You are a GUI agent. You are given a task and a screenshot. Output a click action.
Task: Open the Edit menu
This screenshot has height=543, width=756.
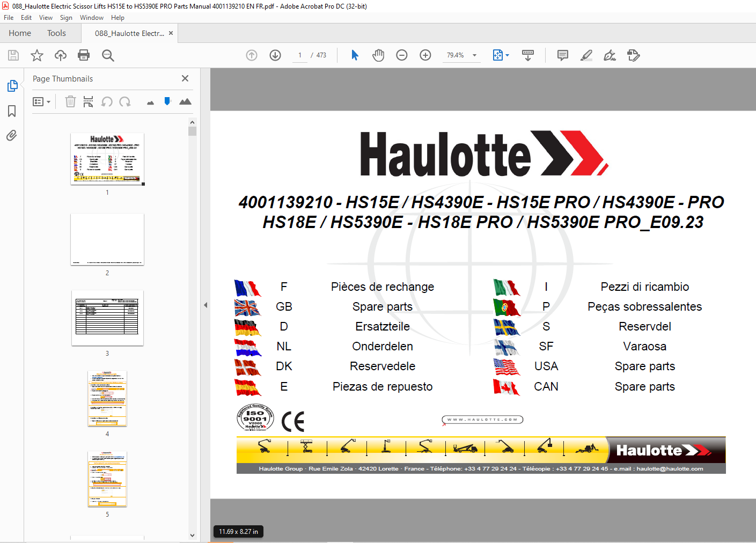26,18
